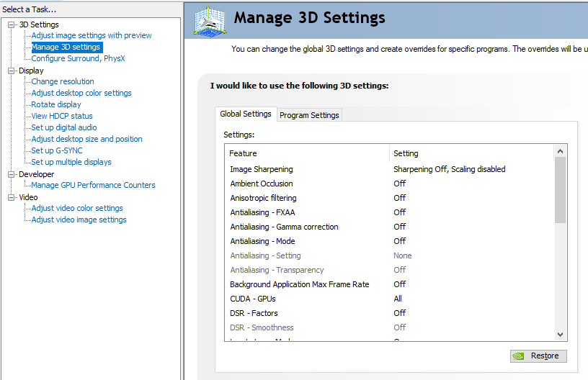Click the grayed Antialiasing - Transparency row
This screenshot has height=380, width=588.
coord(390,271)
